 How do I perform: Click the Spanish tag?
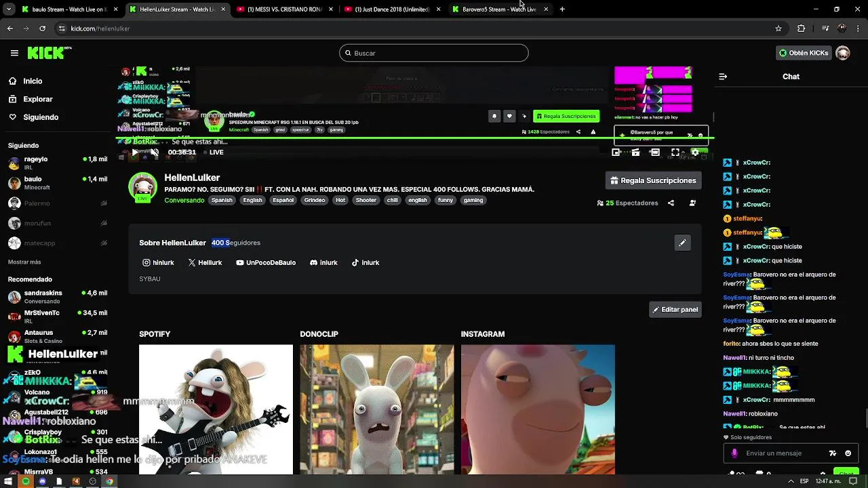tap(222, 200)
